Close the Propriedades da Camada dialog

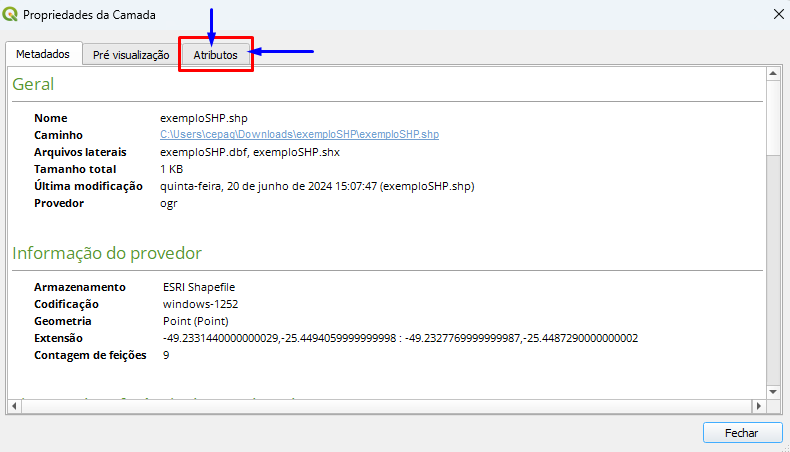pyautogui.click(x=778, y=14)
